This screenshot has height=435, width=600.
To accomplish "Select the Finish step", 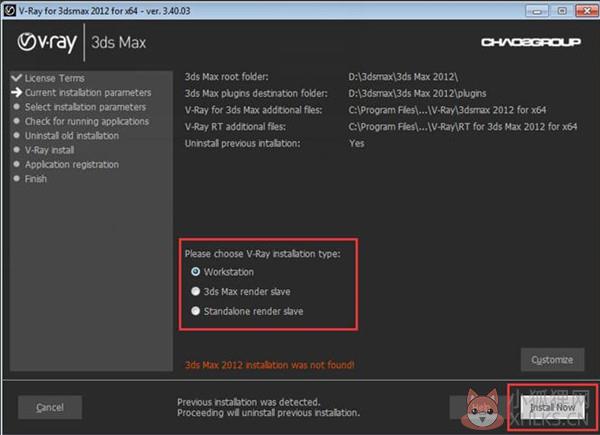I will (x=36, y=179).
